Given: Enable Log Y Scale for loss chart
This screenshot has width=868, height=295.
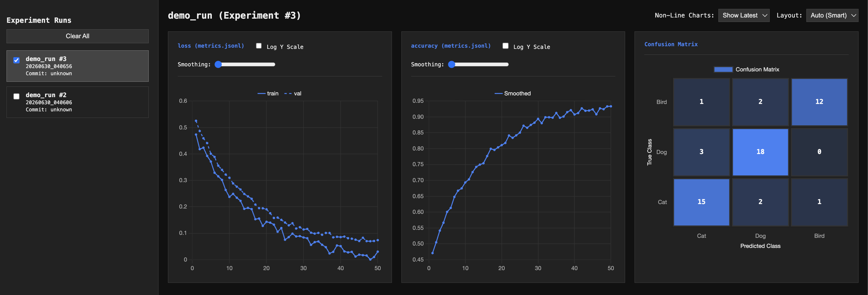Looking at the screenshot, I should tap(259, 46).
